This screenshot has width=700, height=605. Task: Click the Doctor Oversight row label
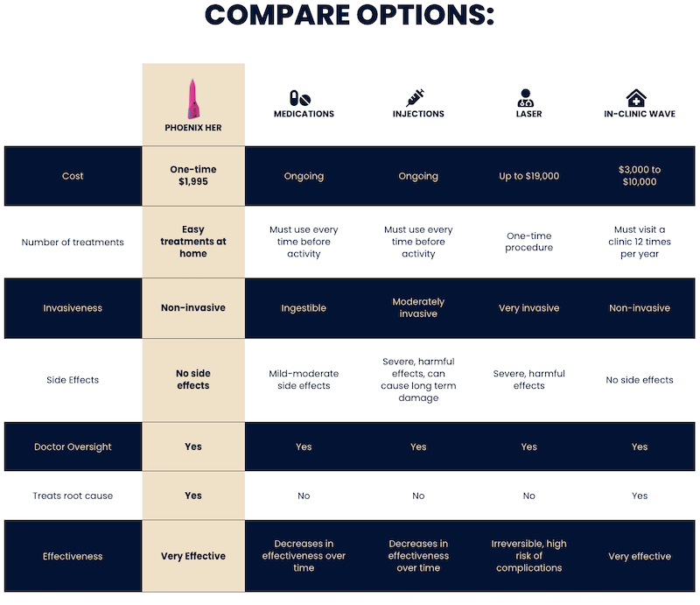tap(73, 447)
